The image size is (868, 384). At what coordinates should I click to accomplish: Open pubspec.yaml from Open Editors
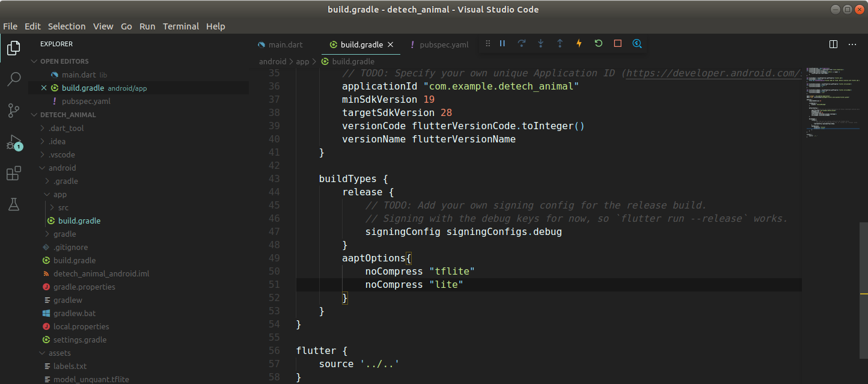click(x=86, y=102)
